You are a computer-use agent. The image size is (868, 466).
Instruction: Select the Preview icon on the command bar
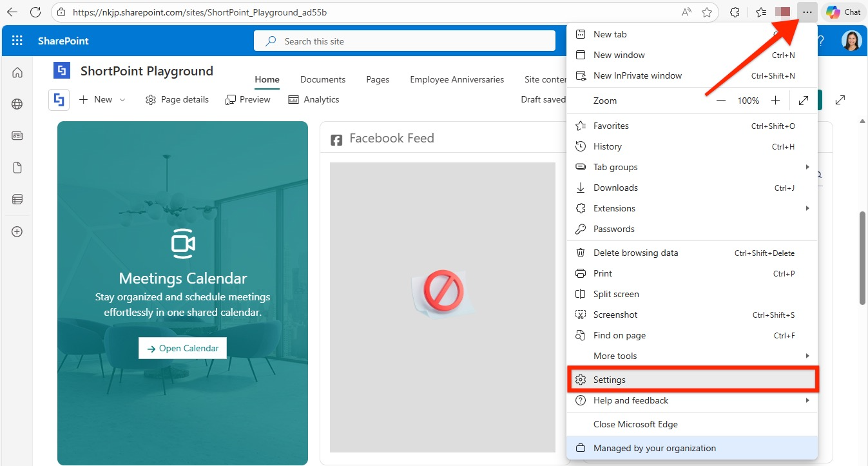point(230,99)
